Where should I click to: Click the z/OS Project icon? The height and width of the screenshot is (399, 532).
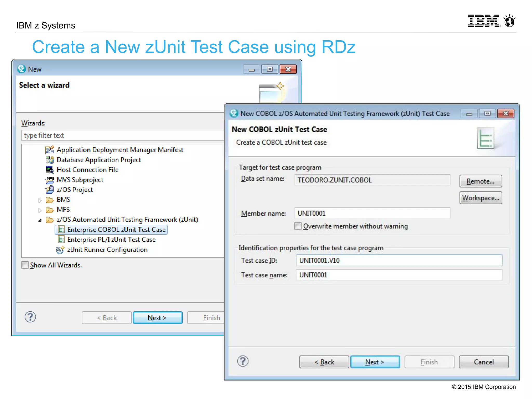coord(50,190)
